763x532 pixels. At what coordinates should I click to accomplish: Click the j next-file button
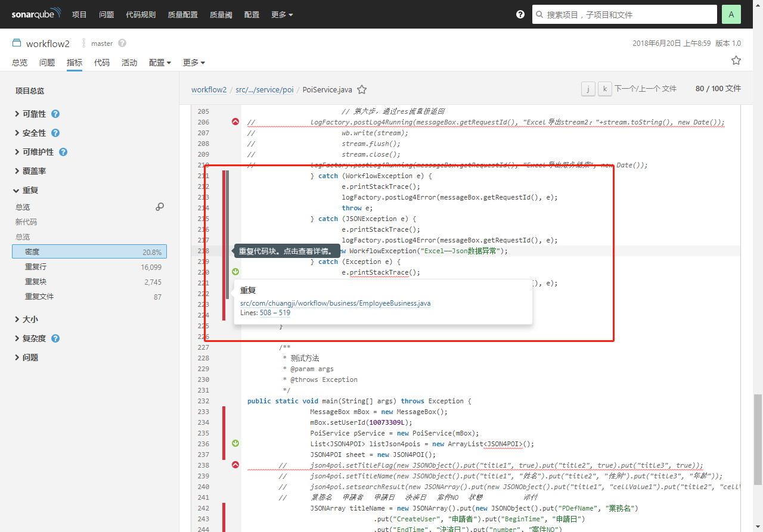tap(588, 89)
